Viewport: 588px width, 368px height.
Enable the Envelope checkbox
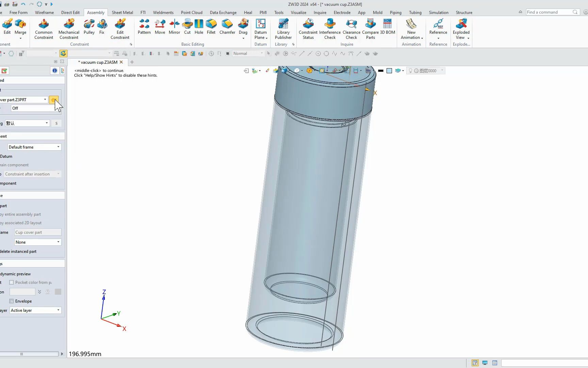tap(12, 301)
